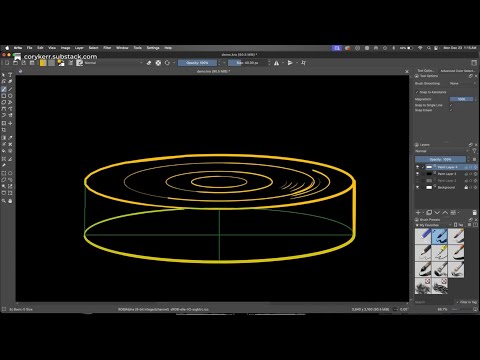Toggle Eraser mode in toolbar

149,63
